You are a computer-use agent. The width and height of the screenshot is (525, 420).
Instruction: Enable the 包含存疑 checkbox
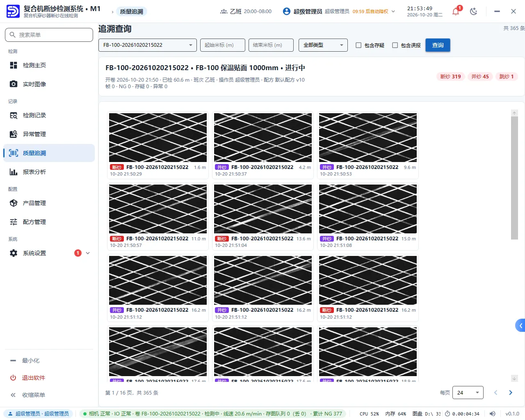click(x=358, y=45)
